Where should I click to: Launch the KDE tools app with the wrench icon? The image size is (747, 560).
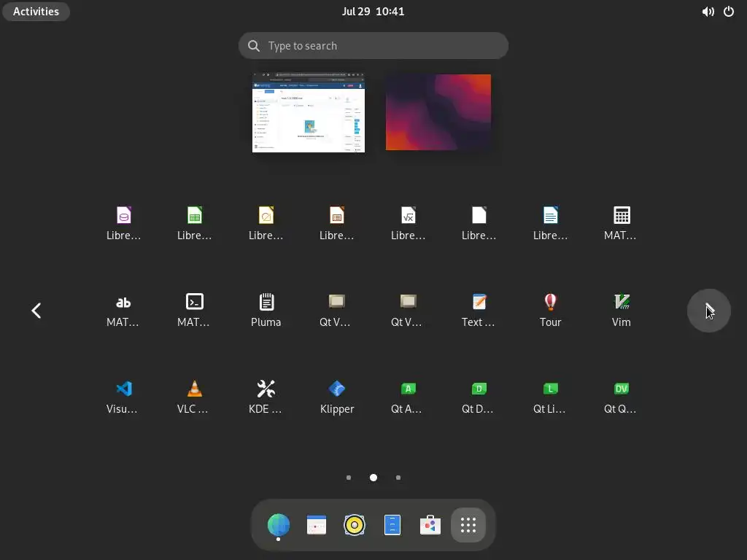(266, 389)
